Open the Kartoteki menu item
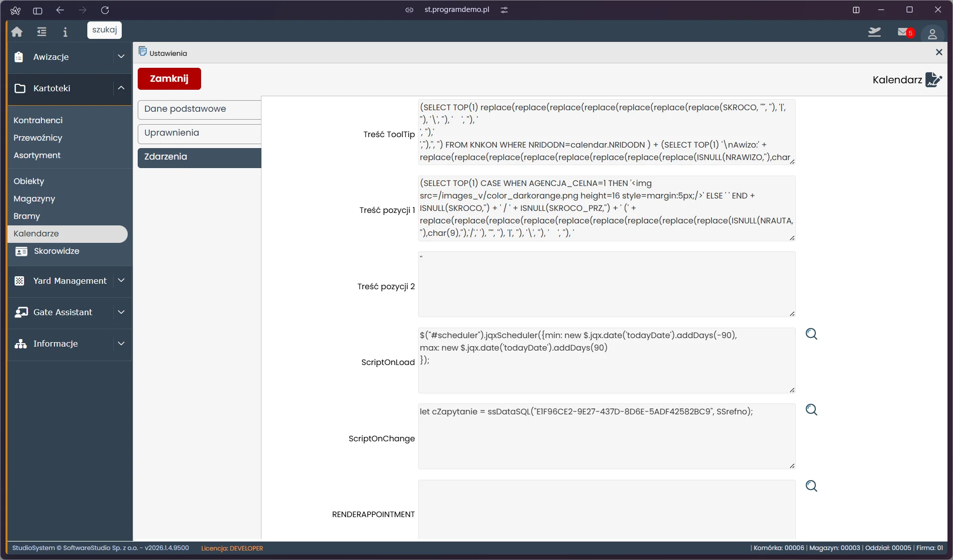 [52, 88]
